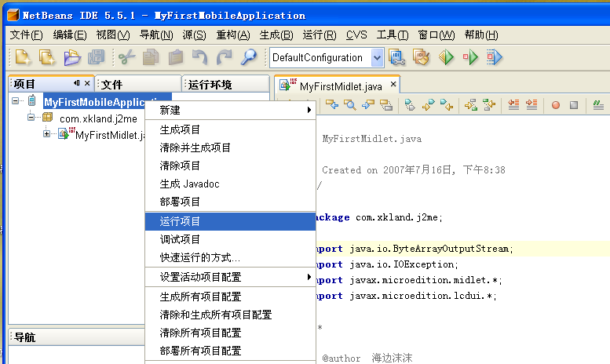Toggle bookmark using the teal flag icon
The image size is (610, 364).
click(x=410, y=104)
